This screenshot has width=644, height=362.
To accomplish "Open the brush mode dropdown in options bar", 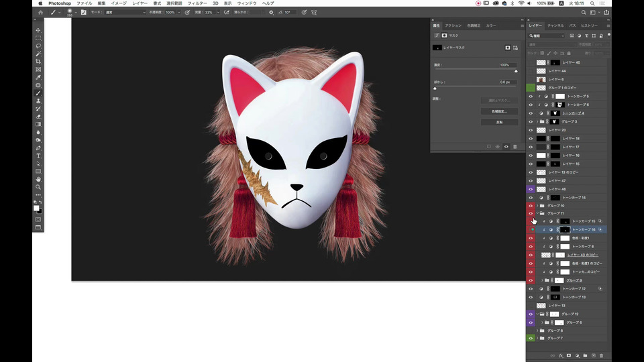I will click(x=125, y=12).
